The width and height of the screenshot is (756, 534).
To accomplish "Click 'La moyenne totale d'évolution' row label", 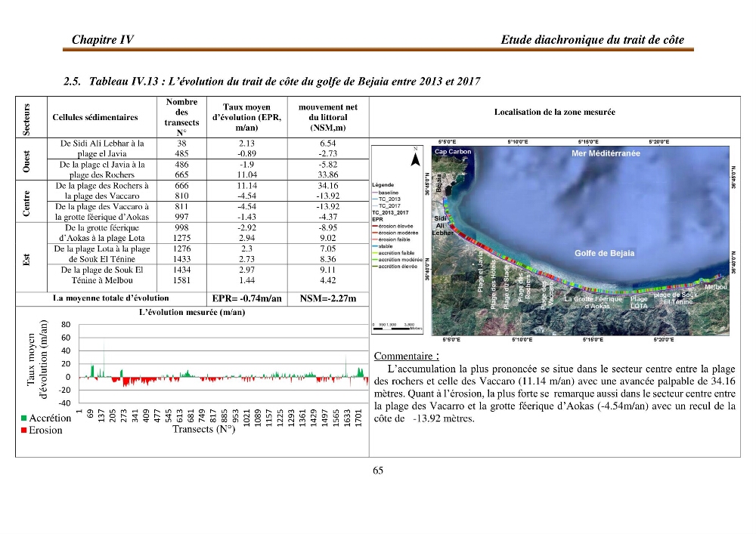I will coord(111,298).
